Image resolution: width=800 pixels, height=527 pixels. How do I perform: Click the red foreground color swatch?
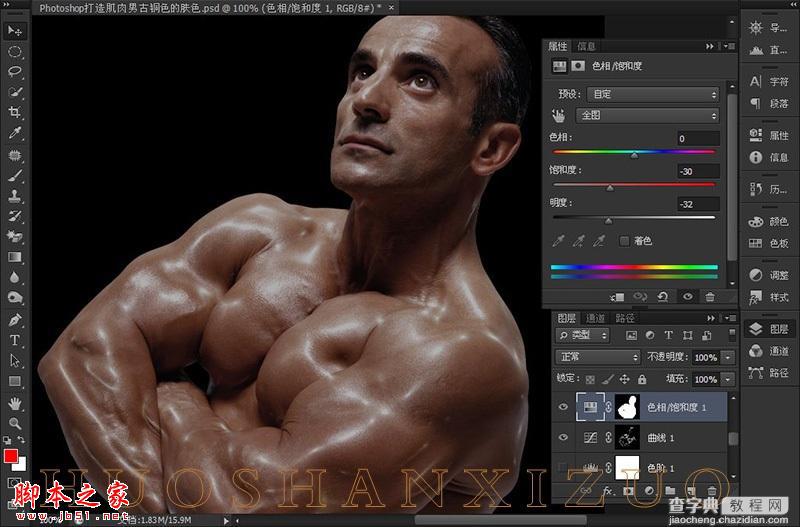[11, 456]
